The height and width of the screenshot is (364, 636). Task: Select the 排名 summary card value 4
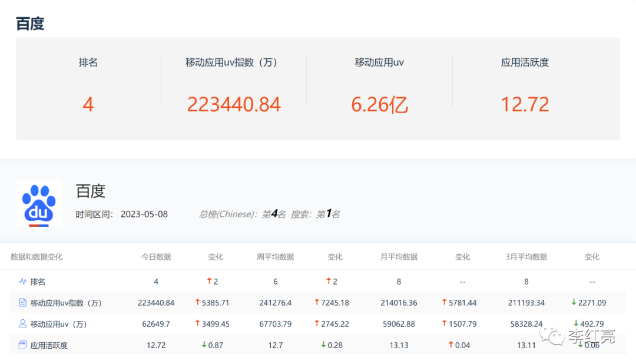coord(88,104)
